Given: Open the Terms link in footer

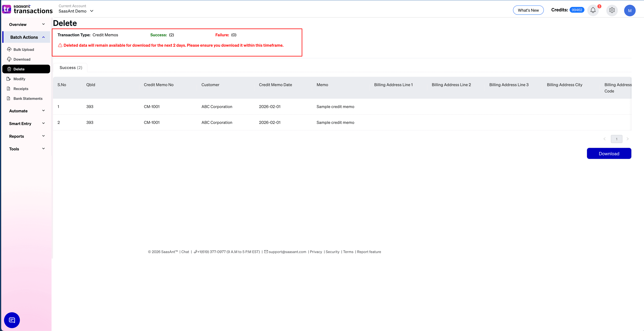Looking at the screenshot, I should (348, 252).
